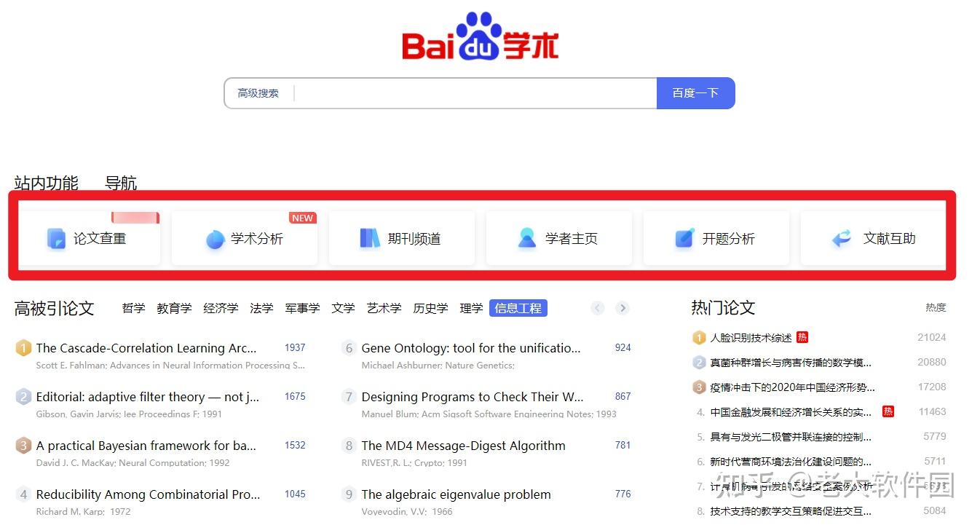The image size is (980, 525).
Task: Click the 热度 column label
Action: pyautogui.click(x=936, y=308)
